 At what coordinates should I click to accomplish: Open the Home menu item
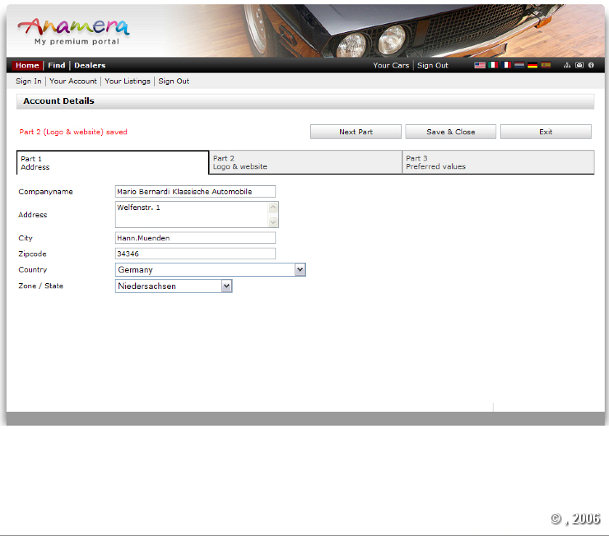coord(27,65)
